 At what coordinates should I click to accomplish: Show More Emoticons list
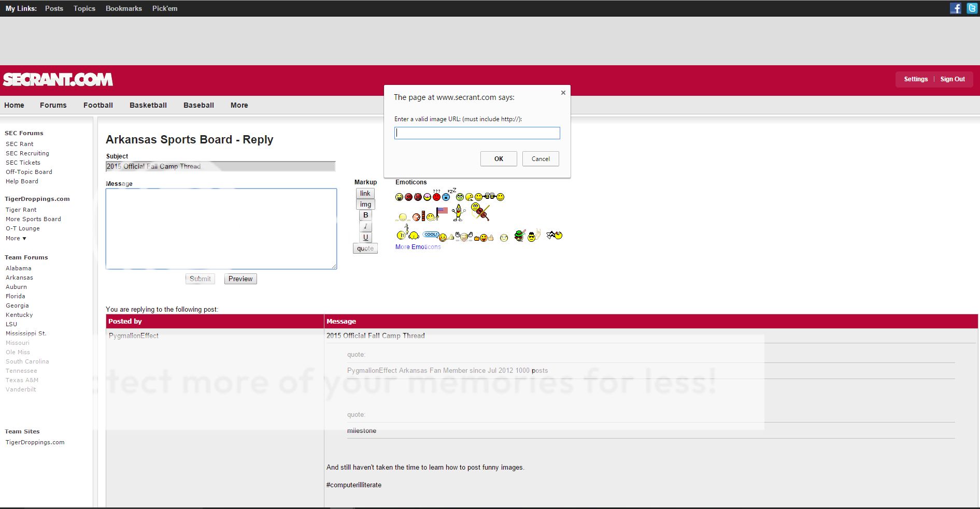[418, 247]
